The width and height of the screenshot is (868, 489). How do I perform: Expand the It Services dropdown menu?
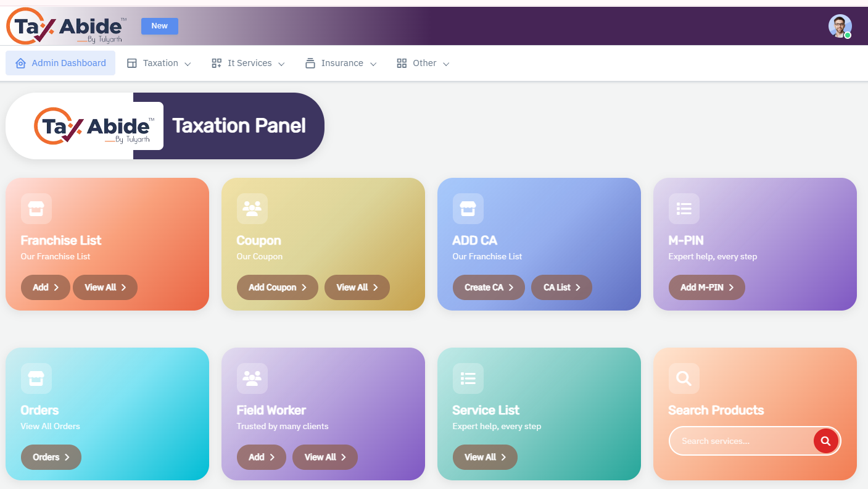tap(248, 63)
